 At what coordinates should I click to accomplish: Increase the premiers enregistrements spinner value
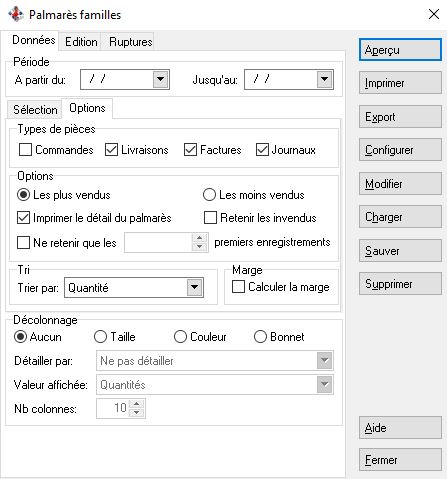[x=199, y=238]
